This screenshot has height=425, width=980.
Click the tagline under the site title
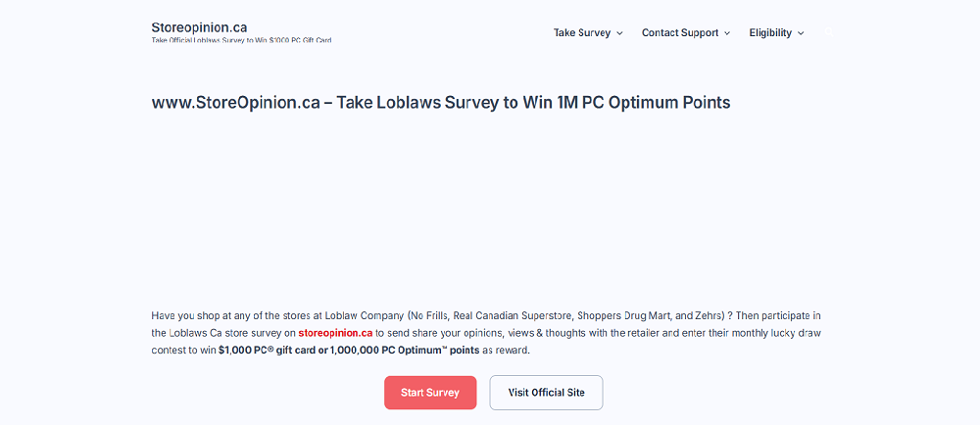[x=247, y=40]
